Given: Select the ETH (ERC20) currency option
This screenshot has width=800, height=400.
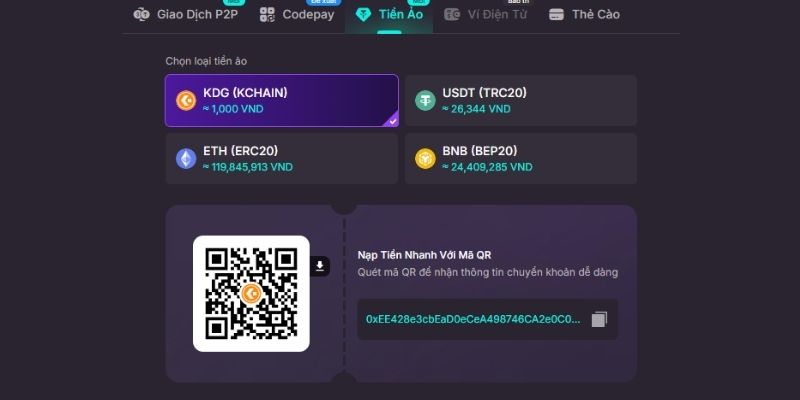Looking at the screenshot, I should [282, 159].
